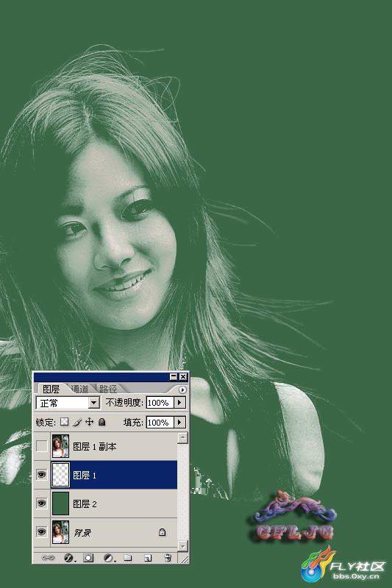Lock transparent pixels icon

65,422
